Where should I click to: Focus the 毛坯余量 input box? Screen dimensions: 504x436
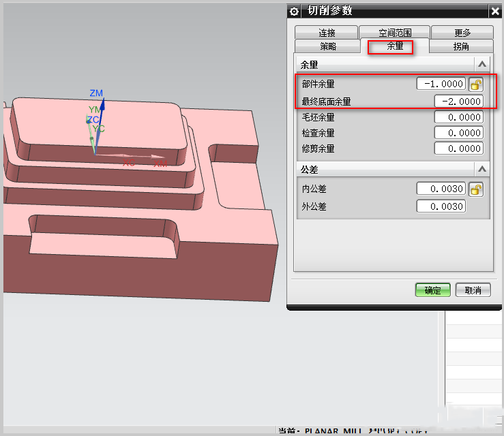tap(458, 117)
